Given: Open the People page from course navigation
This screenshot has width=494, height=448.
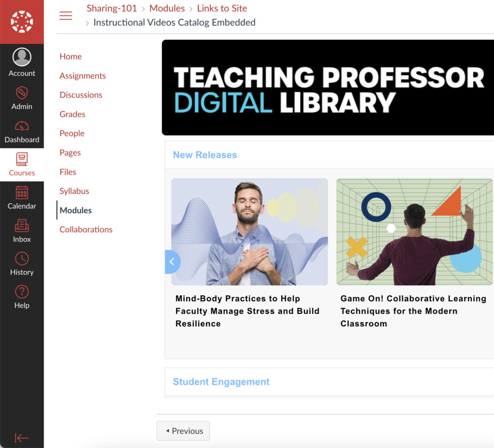Looking at the screenshot, I should [x=71, y=133].
